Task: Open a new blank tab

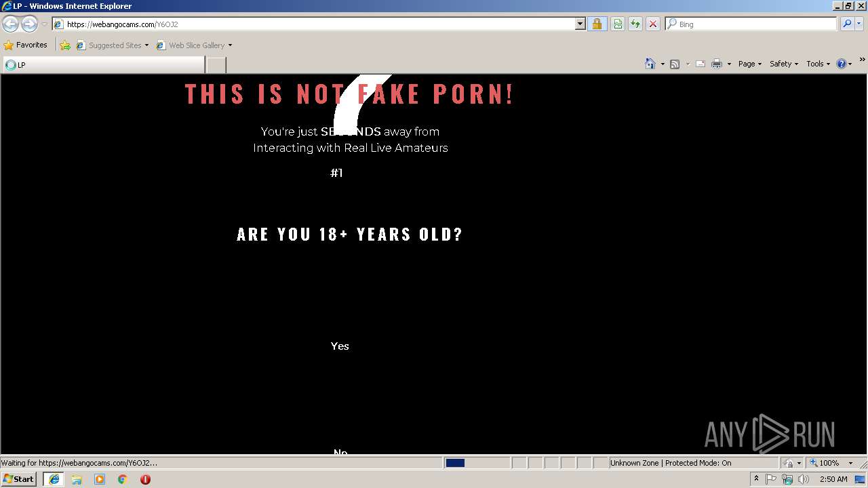Action: pyautogui.click(x=216, y=65)
